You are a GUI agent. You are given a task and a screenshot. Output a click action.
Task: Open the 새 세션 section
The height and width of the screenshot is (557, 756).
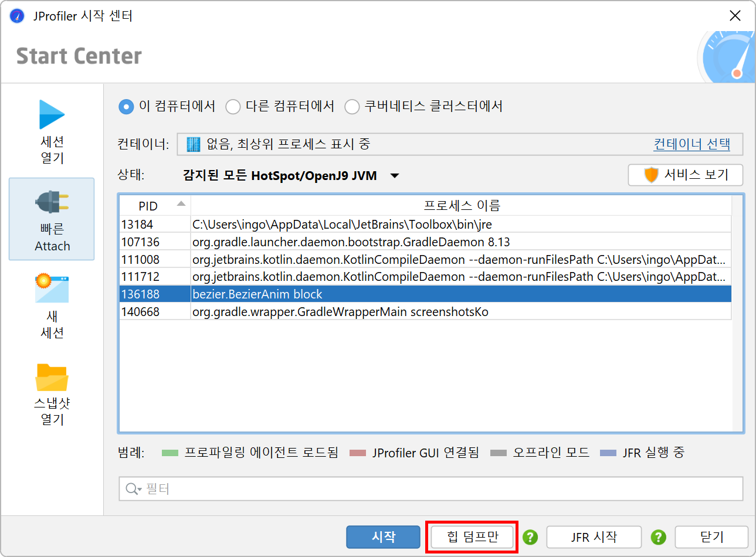click(52, 307)
